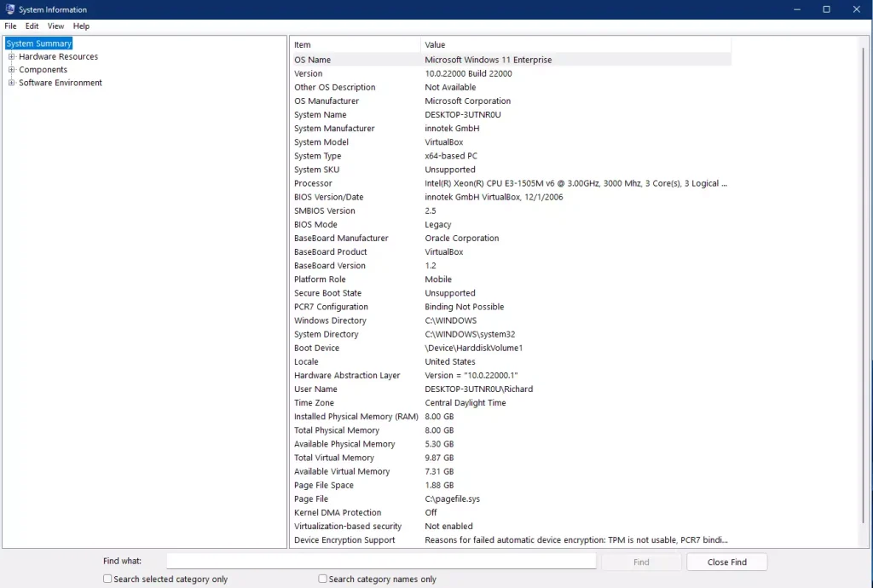Screen dimensions: 873x588
Task: Click the Close Find button
Action: pos(726,562)
